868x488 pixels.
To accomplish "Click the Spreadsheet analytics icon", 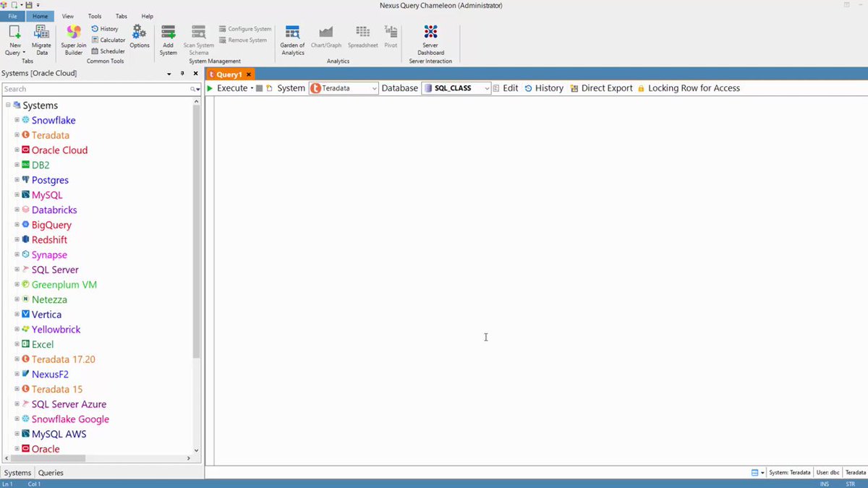I will tap(362, 32).
